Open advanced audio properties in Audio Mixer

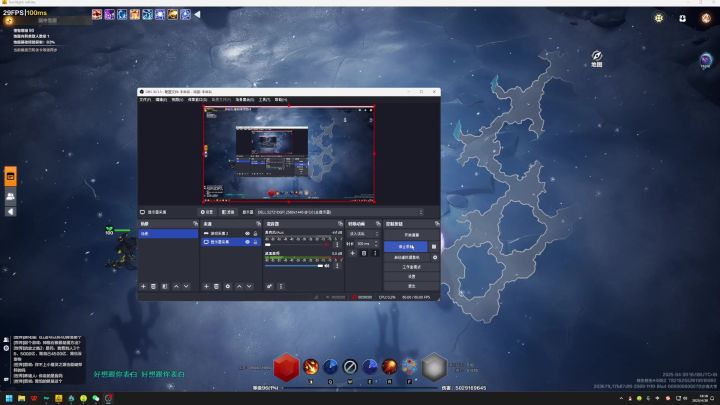(270, 287)
